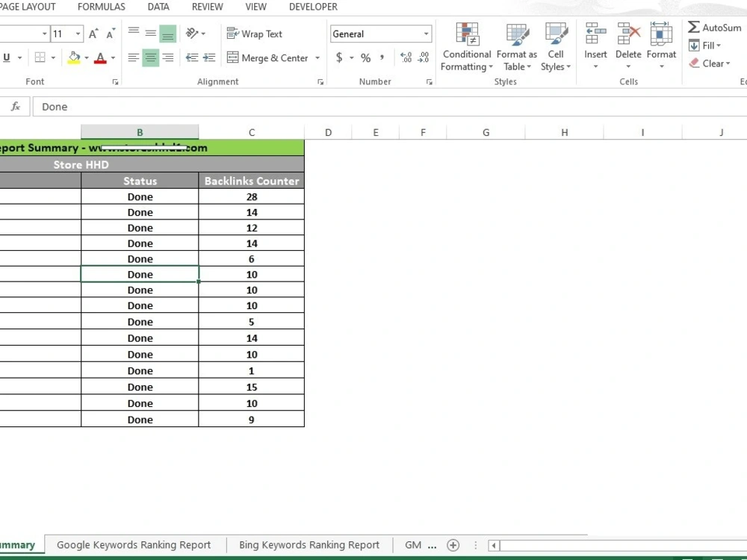
Task: Increase the decimal places
Action: click(x=406, y=57)
